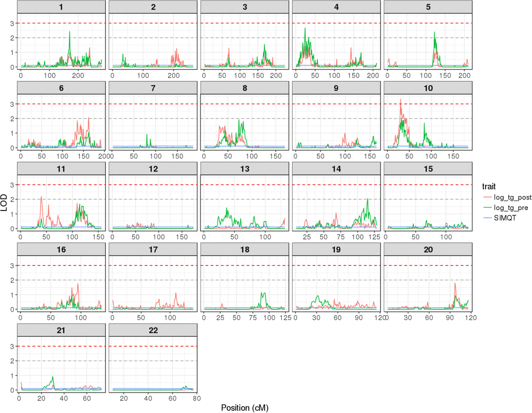This screenshot has height=413, width=532.
Task: Click the chromosome 9 panel header
Action: pos(336,88)
